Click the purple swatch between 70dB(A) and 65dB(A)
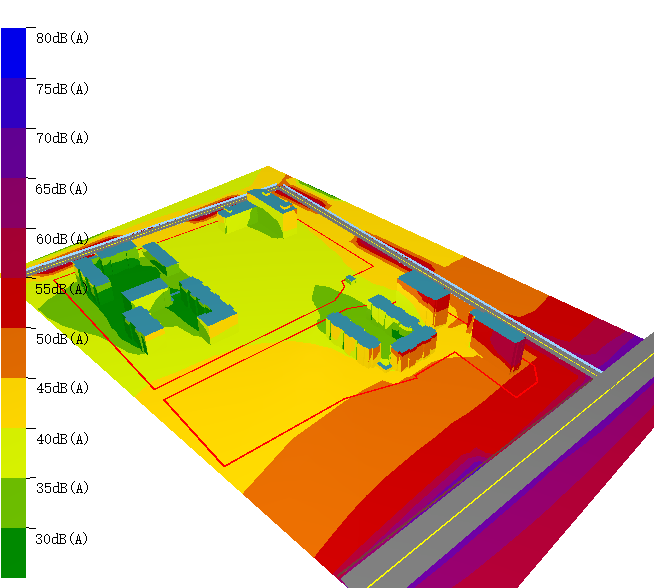 13,152
